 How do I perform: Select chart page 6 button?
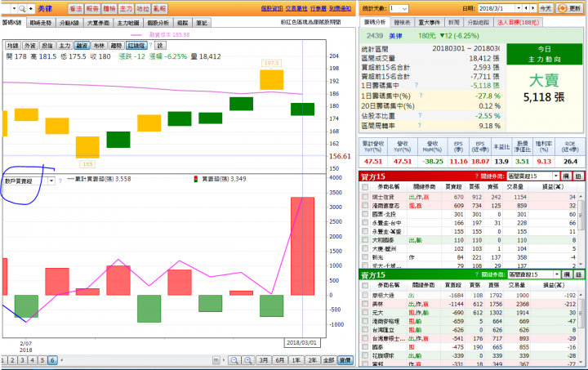click(52, 360)
